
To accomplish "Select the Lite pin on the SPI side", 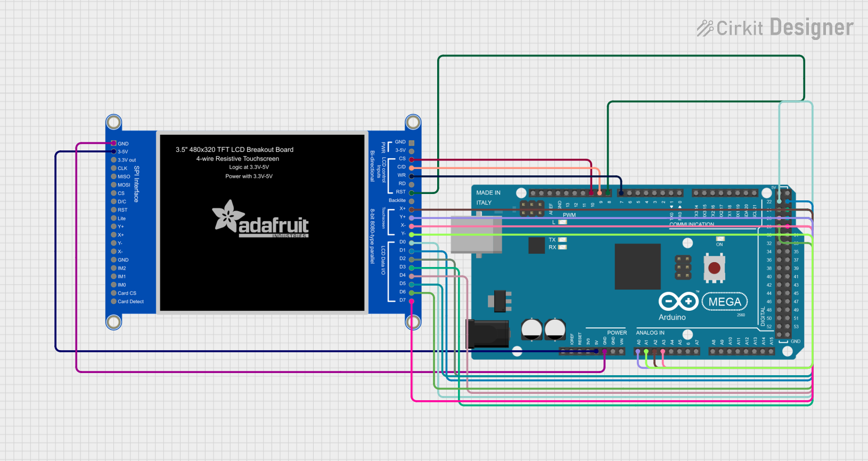I will 113,218.
